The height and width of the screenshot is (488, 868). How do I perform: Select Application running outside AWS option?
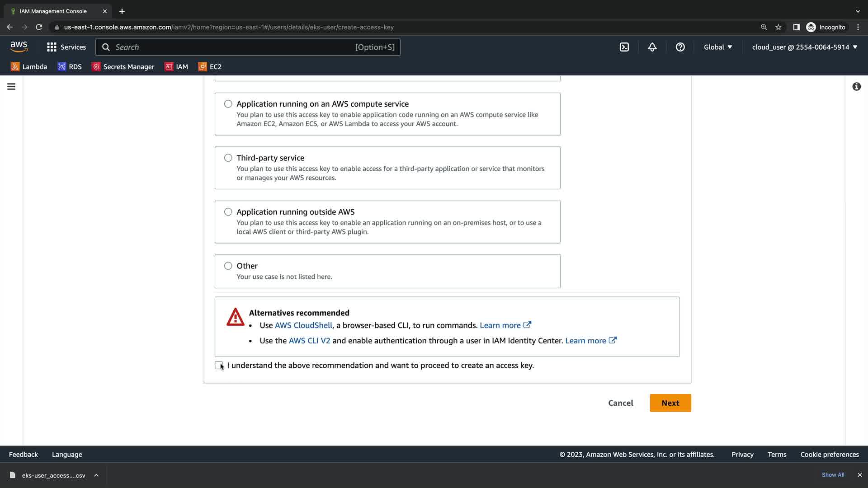(x=228, y=212)
